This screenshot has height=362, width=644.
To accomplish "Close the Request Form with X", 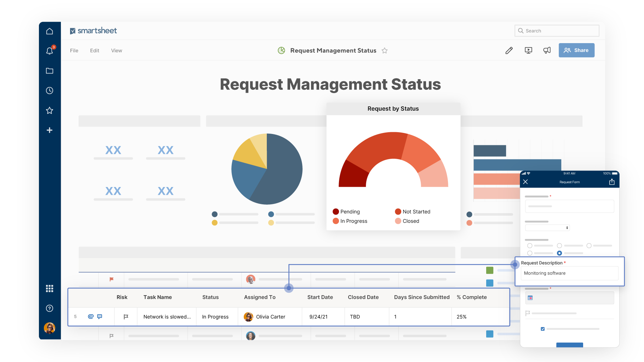I will (x=525, y=182).
